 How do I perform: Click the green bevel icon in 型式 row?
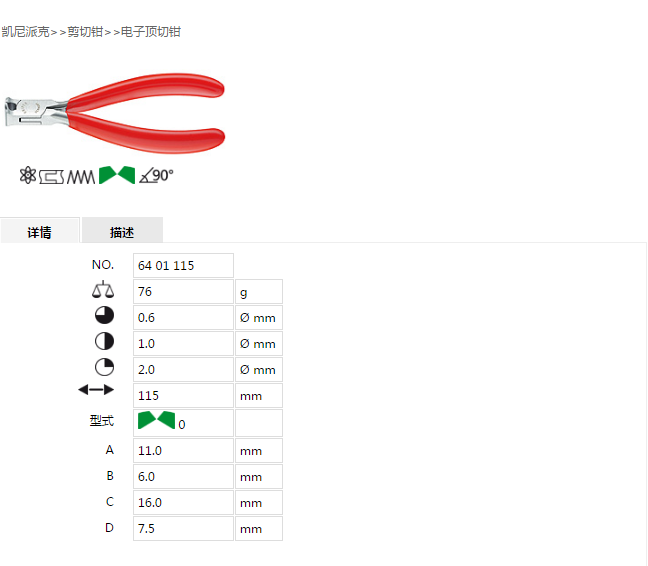(156, 420)
